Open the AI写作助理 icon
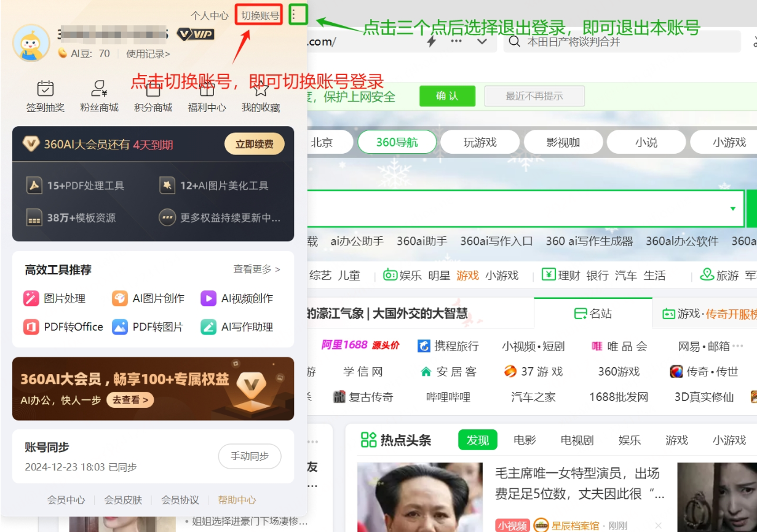This screenshot has height=532, width=757. coord(209,327)
